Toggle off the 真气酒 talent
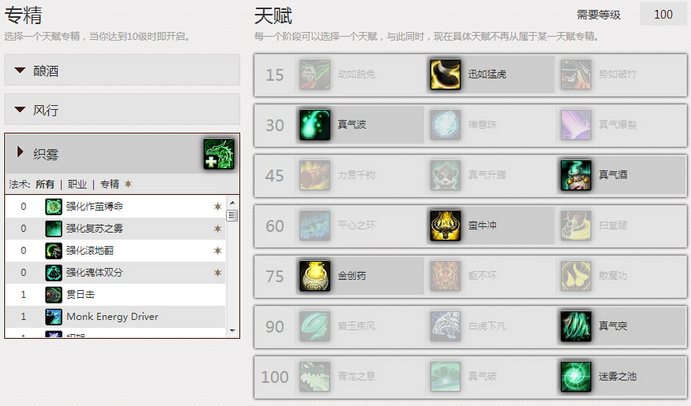The width and height of the screenshot is (691, 406). pos(620,175)
